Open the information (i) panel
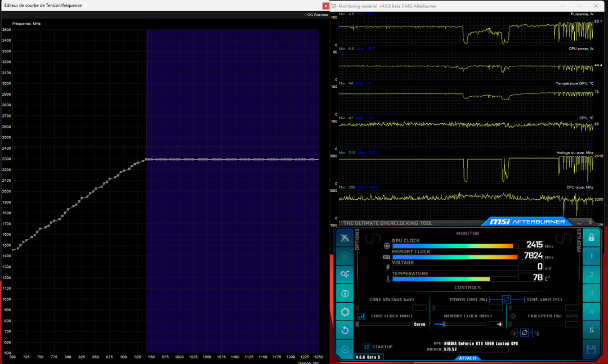 point(345,294)
